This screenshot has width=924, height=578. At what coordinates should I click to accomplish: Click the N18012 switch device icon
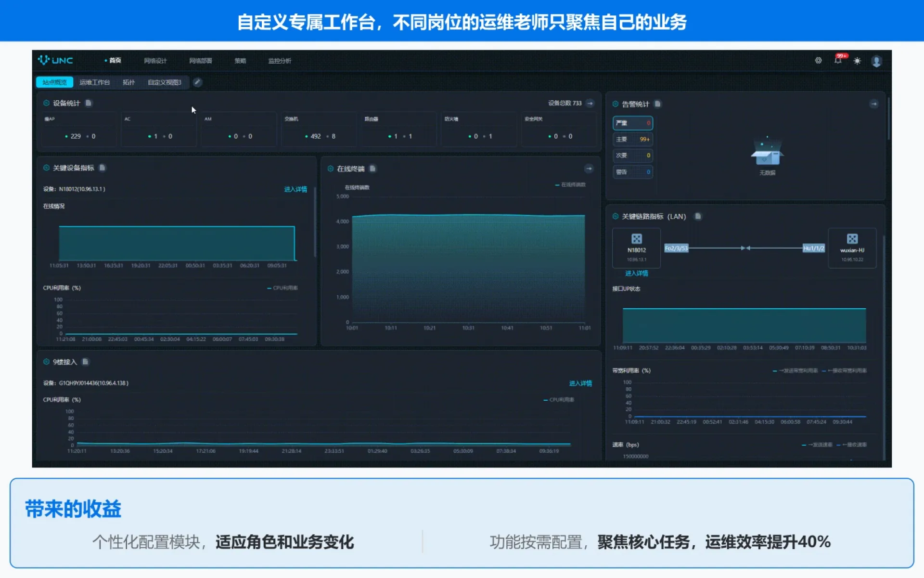point(636,239)
